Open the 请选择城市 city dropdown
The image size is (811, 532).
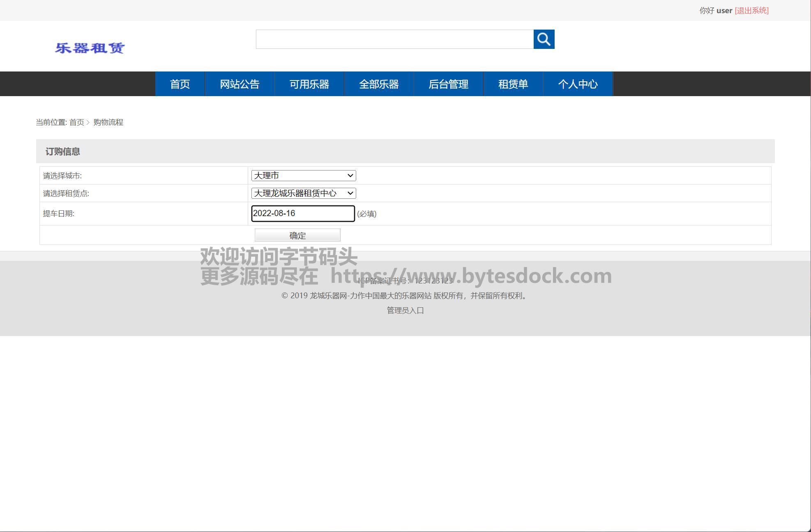coord(303,175)
